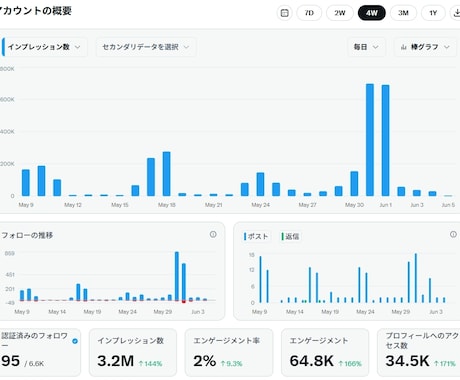Image resolution: width=460 pixels, height=380 pixels.
Task: Click the Jun 5 axis label on main chart
Action: (x=448, y=205)
